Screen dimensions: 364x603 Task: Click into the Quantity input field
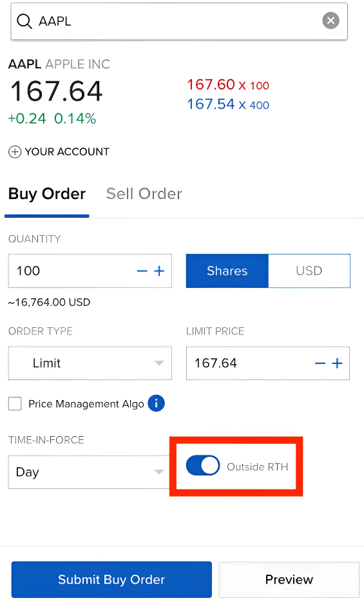pyautogui.click(x=71, y=271)
